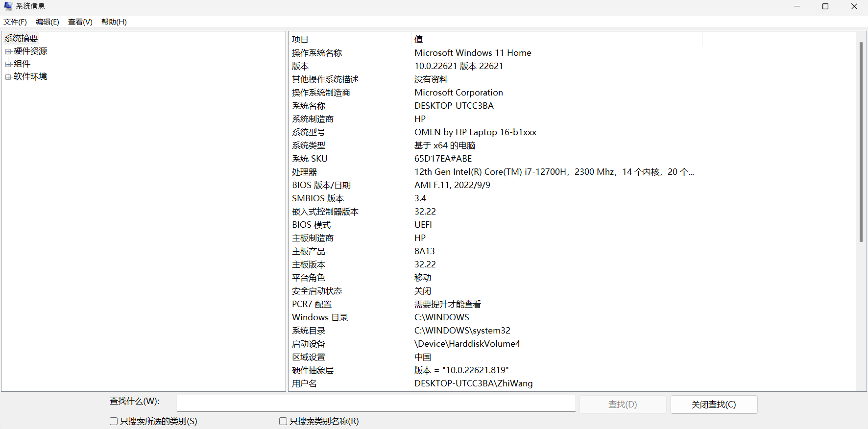Select value OMEN by HP Laptop 16-b1xxx
This screenshot has width=868, height=429.
pos(475,132)
